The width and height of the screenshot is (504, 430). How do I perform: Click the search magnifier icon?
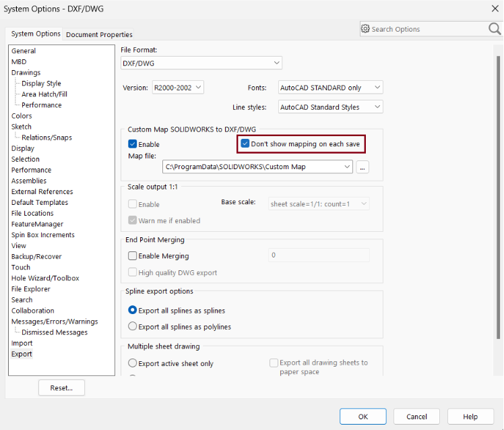coord(495,29)
